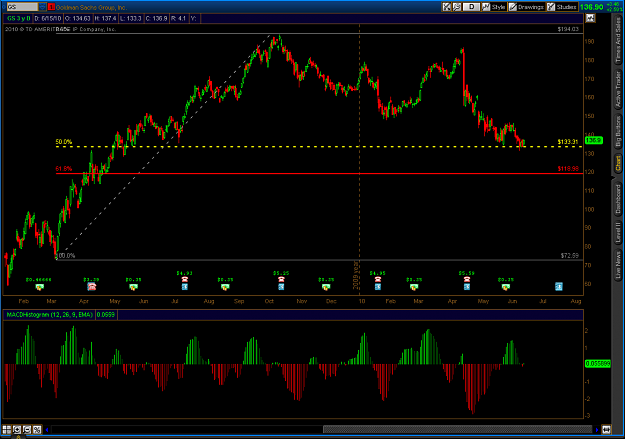Click the dividend icon near late February 2010
Screen dimensions: 625x439
tap(414, 287)
